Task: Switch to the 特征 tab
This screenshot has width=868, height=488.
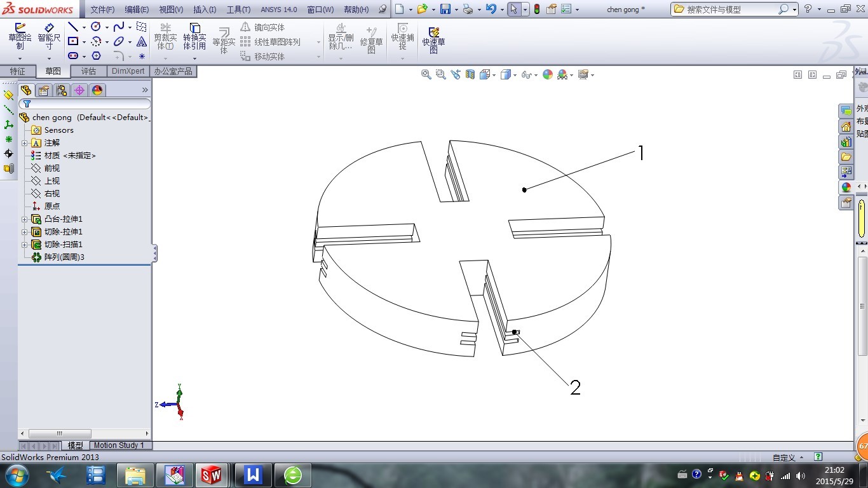Action: tap(18, 71)
